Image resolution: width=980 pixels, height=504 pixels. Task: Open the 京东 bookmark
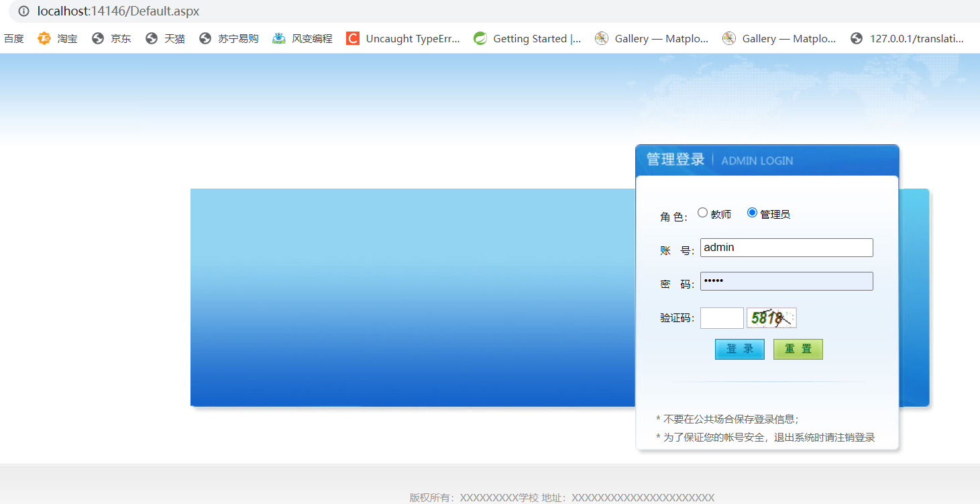coord(111,38)
